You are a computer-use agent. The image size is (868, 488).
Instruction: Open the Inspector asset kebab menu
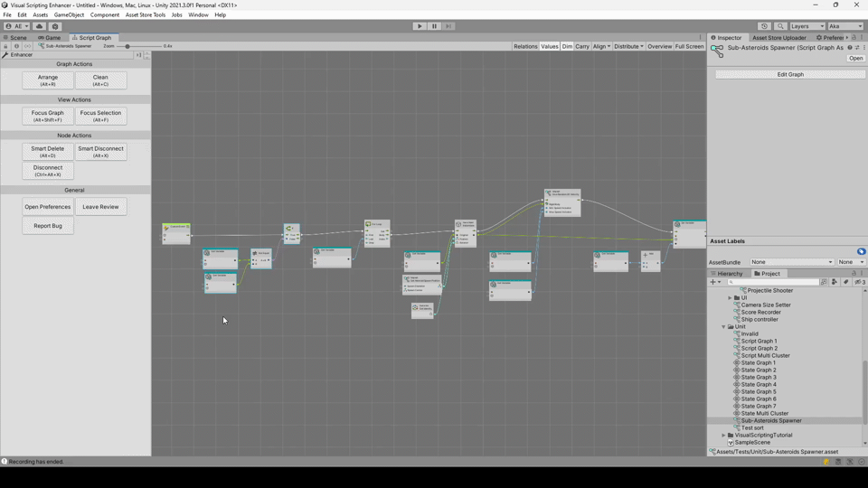[863, 48]
